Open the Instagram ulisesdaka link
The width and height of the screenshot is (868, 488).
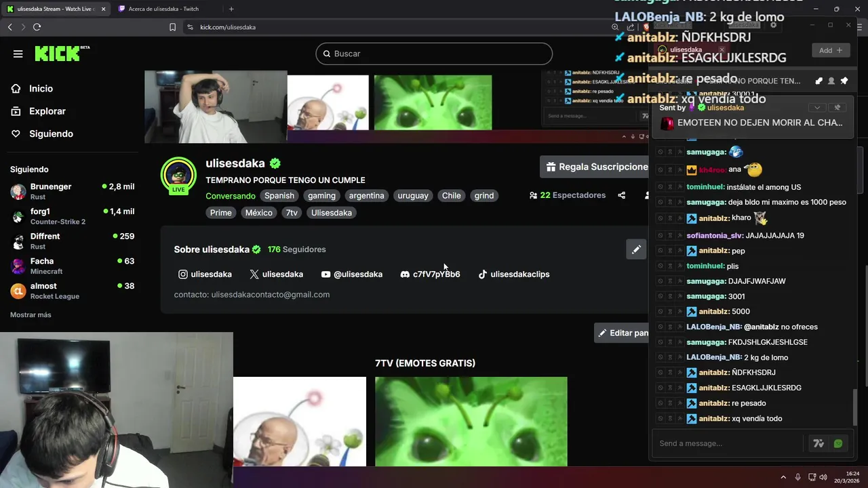(x=205, y=274)
